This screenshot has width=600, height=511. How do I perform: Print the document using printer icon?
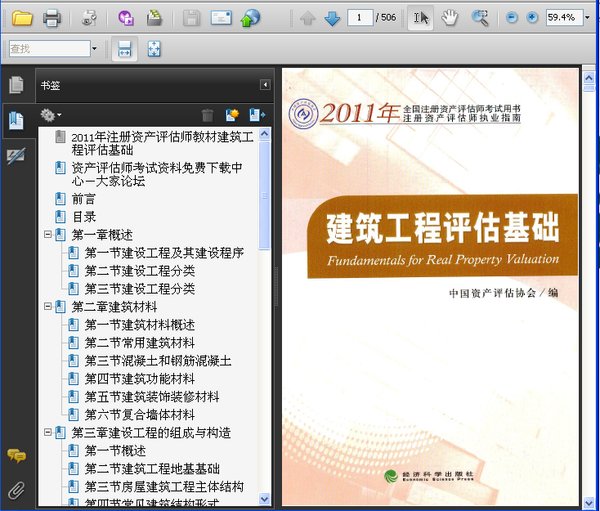pos(52,18)
